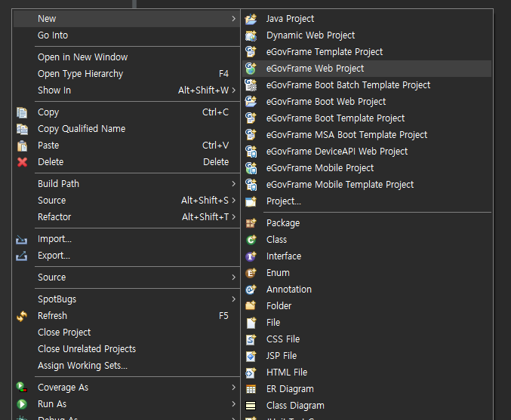Select eGovFrame Web Project entry text
Viewport: 511px width, 420px height.
tap(316, 69)
